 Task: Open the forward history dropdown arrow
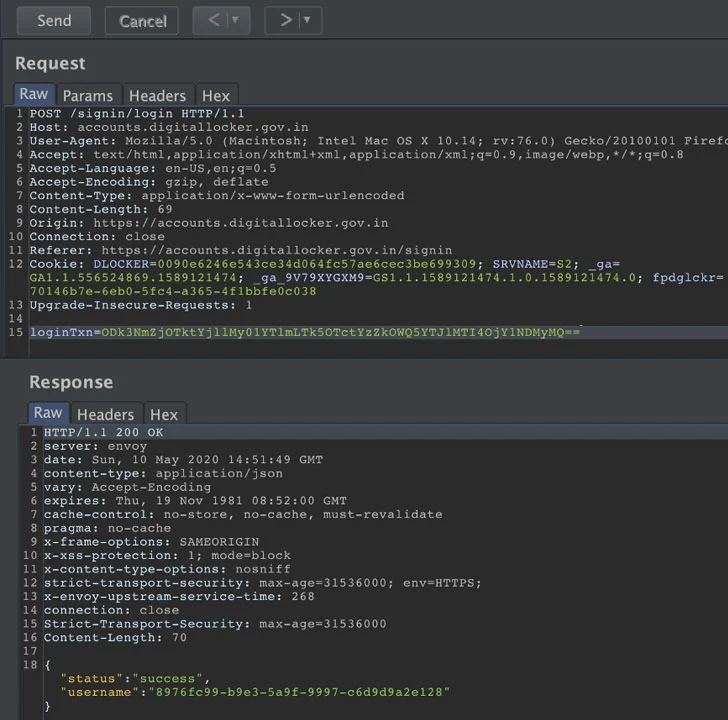pyautogui.click(x=307, y=20)
